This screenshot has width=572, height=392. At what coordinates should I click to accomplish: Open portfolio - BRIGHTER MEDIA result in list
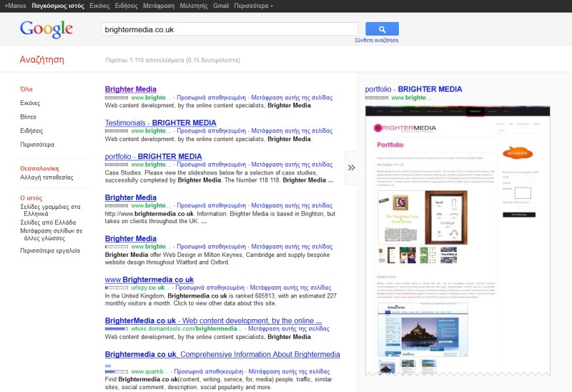pyautogui.click(x=153, y=156)
